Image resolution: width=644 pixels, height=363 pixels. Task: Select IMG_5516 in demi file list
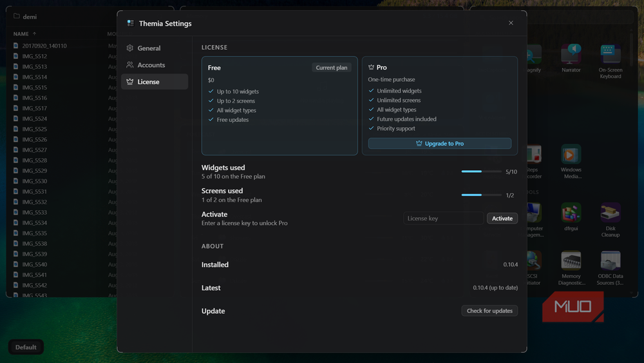pos(35,98)
